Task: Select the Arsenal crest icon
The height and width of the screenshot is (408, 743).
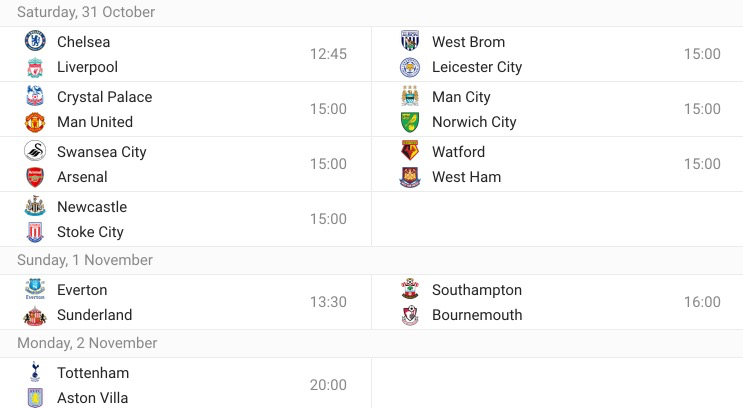Action: click(35, 177)
